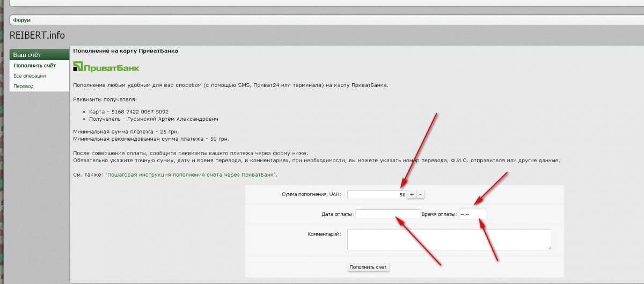Viewport: 644px width, 284px height.
Task: Open Все операции in sidebar
Action: [x=30, y=76]
